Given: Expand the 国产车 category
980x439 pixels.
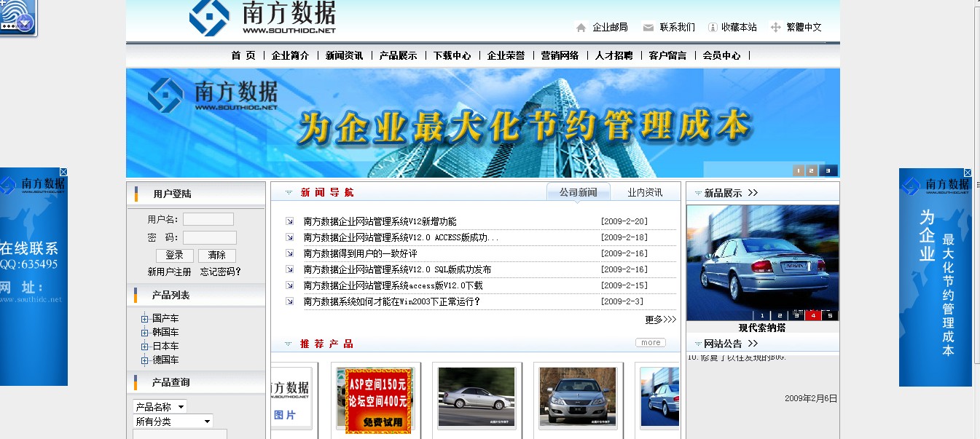Looking at the screenshot, I should [x=145, y=319].
